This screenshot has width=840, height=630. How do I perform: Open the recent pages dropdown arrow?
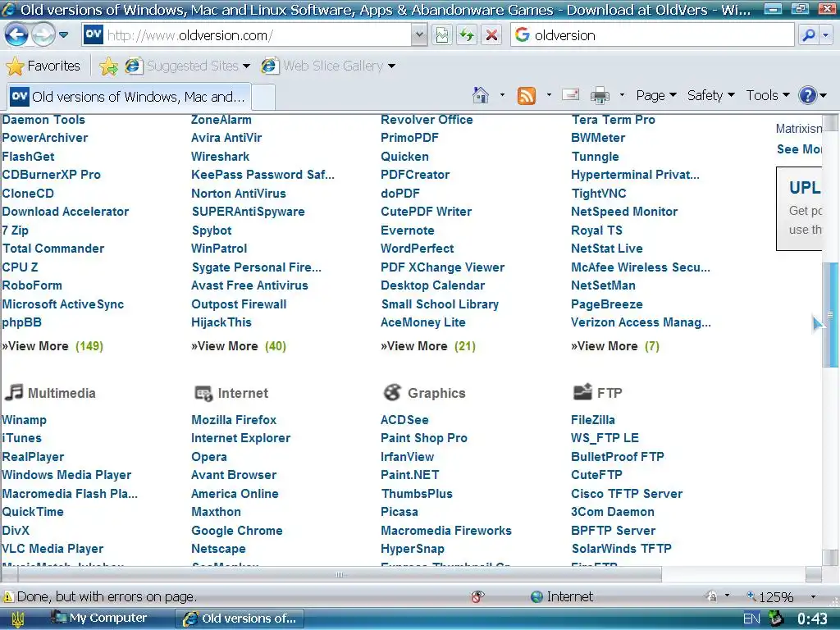64,35
